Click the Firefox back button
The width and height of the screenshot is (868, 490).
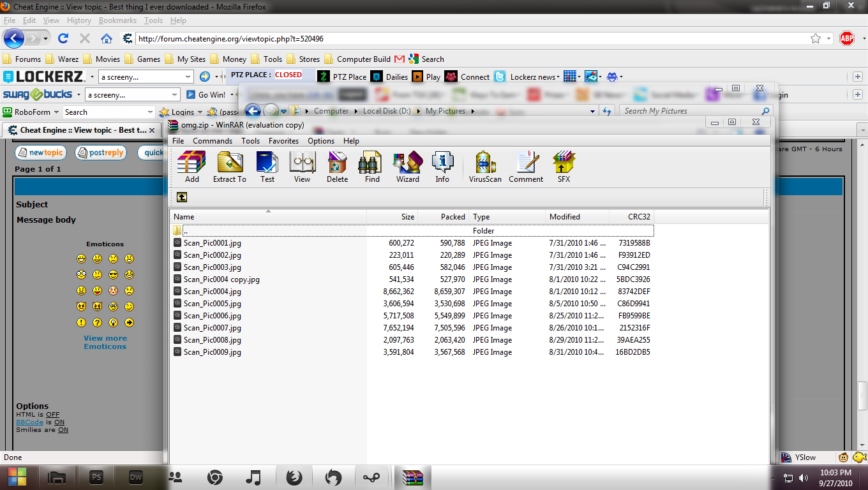[x=14, y=38]
